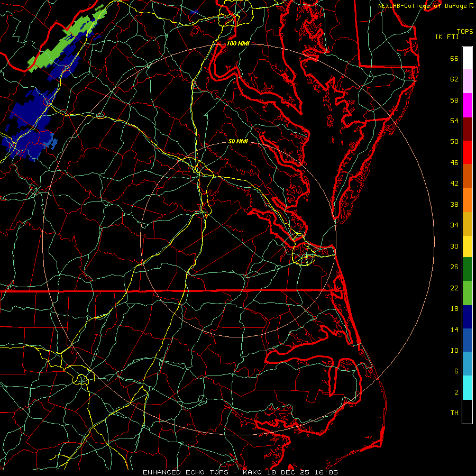The width and height of the screenshot is (476, 476).
Task: Click the '[K FT]' units label
Action: (x=447, y=36)
